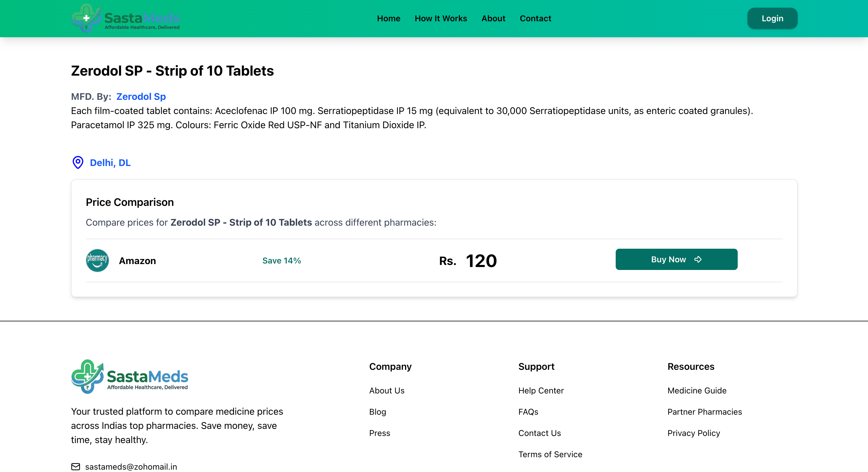This screenshot has width=868, height=472.
Task: Visit the Blog footer link
Action: click(378, 412)
